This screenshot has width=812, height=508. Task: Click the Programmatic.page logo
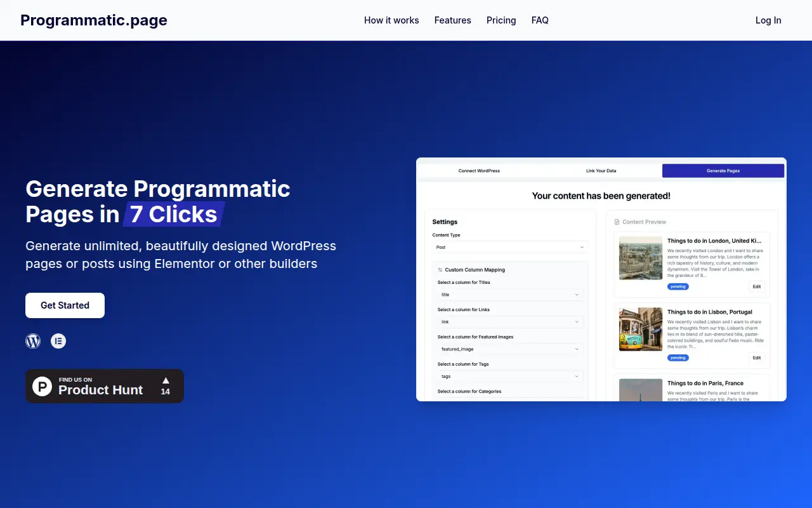94,20
